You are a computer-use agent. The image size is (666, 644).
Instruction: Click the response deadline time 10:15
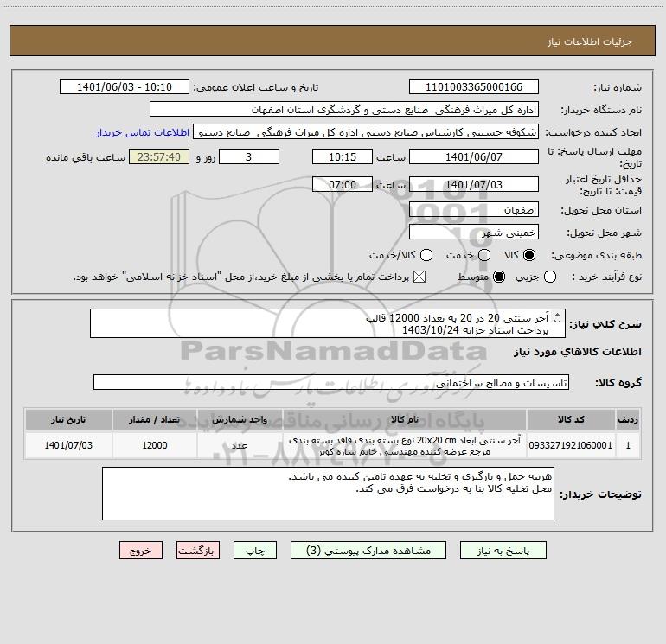(343, 156)
